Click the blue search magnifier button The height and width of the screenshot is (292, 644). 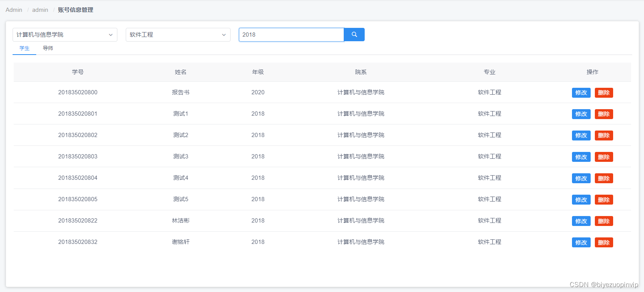tap(354, 35)
